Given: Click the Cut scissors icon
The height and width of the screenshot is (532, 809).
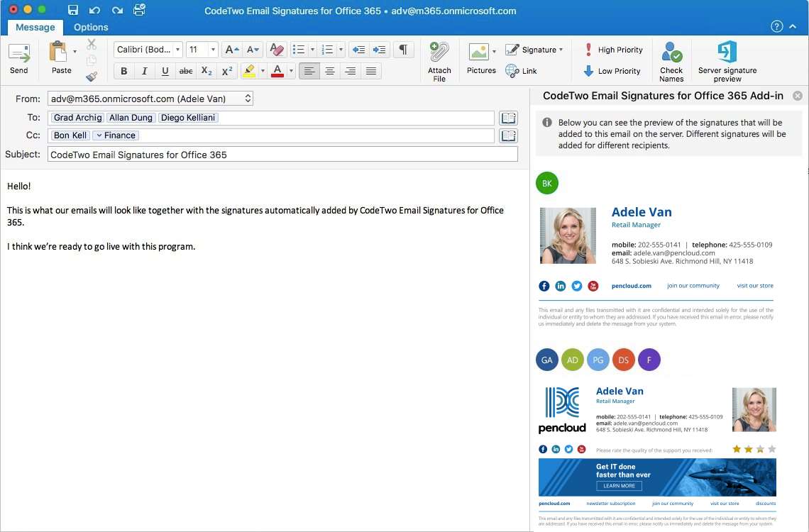Looking at the screenshot, I should 92,44.
